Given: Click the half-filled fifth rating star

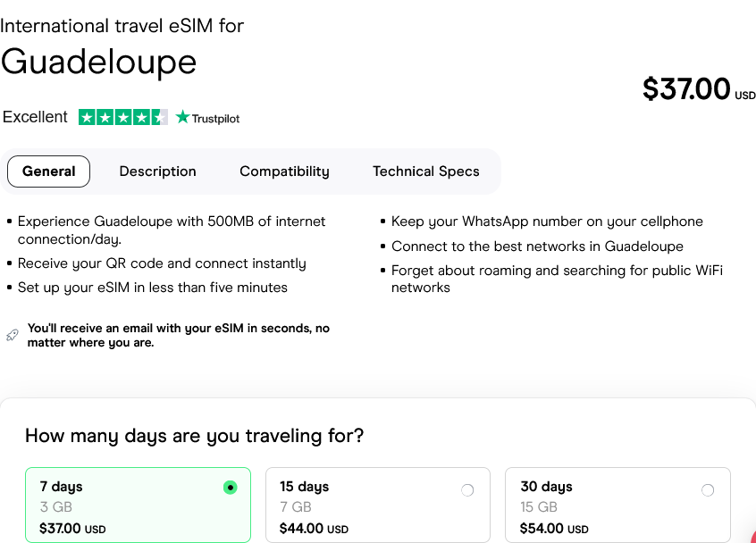Looking at the screenshot, I should coord(159,117).
